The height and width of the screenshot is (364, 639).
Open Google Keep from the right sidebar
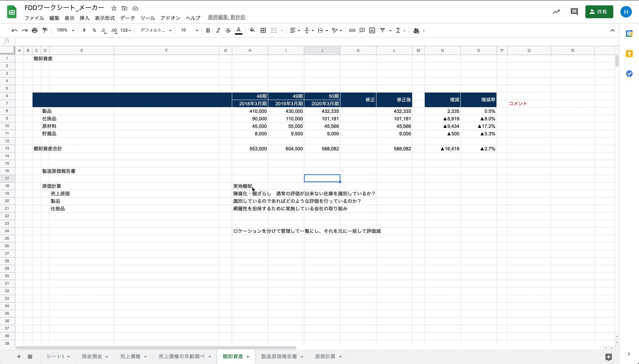[629, 53]
